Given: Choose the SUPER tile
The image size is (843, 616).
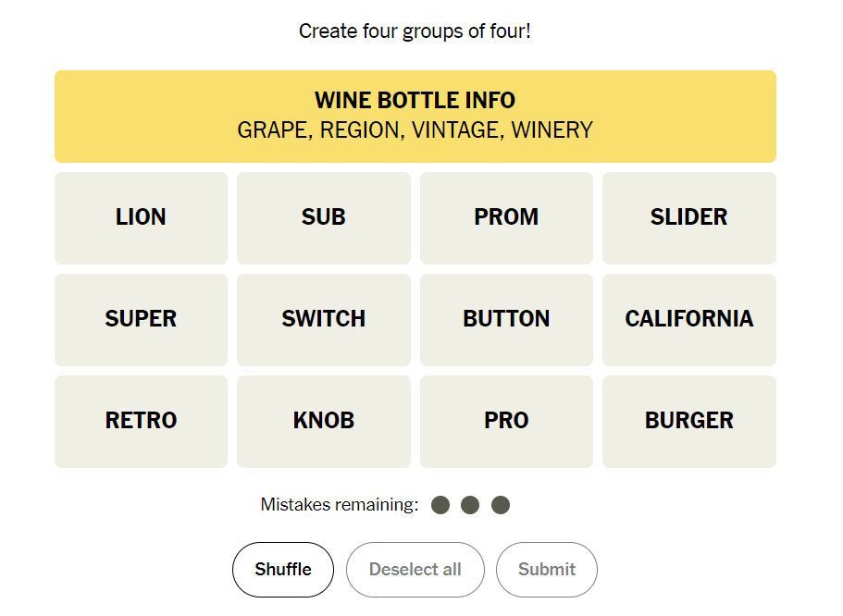Looking at the screenshot, I should pyautogui.click(x=141, y=319).
